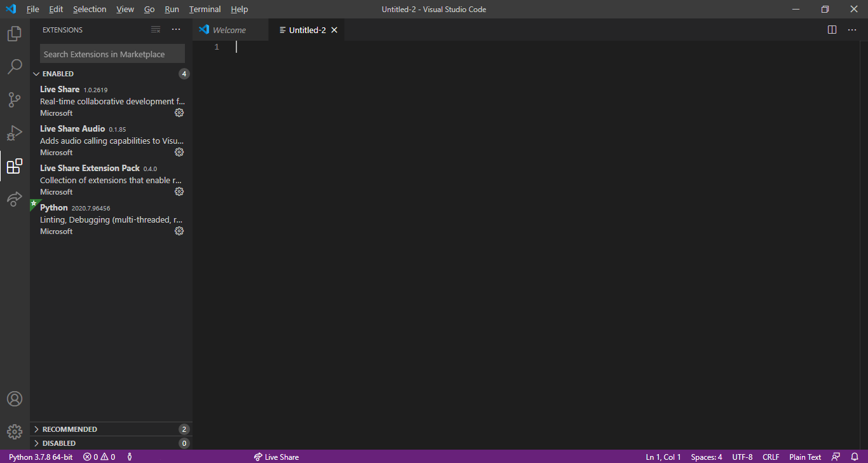Open the Edit menu
Screen dimensions: 868x463
tap(56, 9)
